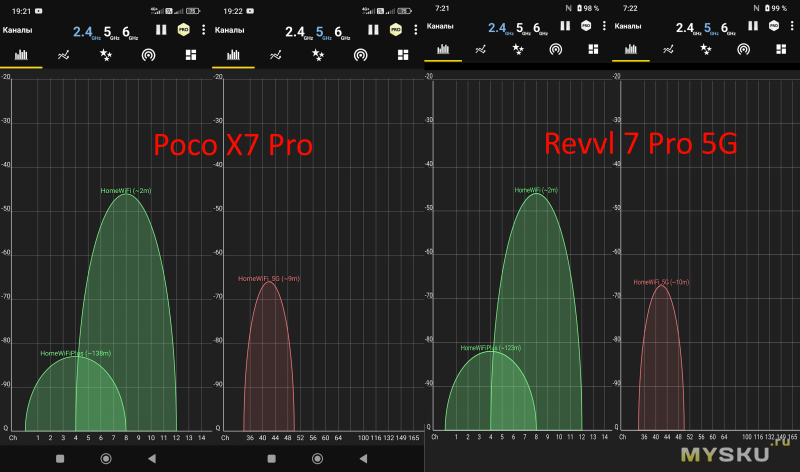
Task: Open channel graph tab in 19:21 screenshot
Action: [x=21, y=55]
